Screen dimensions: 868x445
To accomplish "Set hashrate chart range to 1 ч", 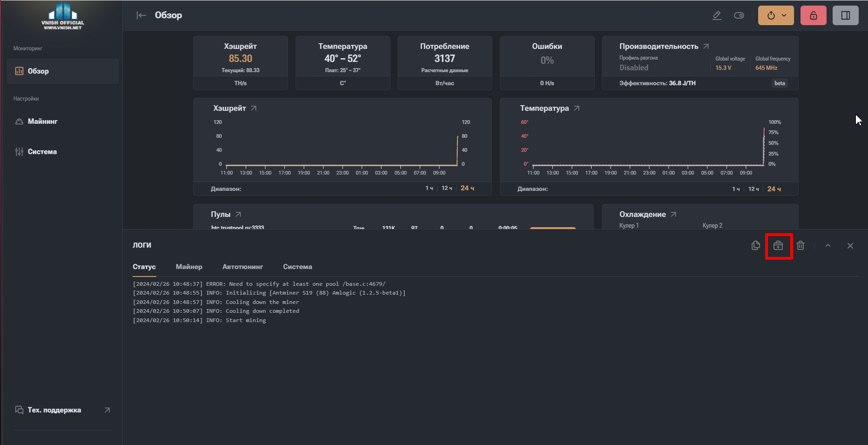I will coord(429,188).
